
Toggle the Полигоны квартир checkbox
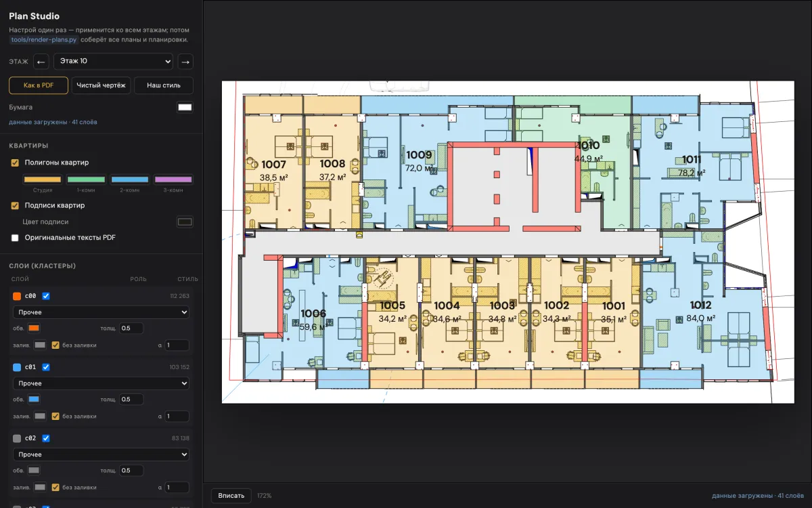coord(15,163)
